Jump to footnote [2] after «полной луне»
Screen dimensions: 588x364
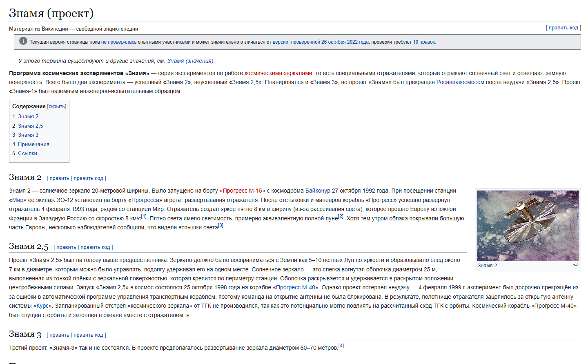(x=341, y=217)
